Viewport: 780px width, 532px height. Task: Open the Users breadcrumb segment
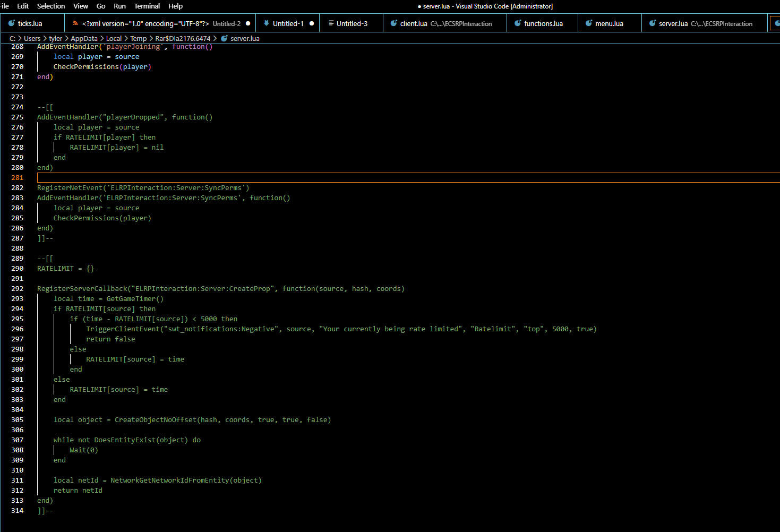tap(32, 38)
